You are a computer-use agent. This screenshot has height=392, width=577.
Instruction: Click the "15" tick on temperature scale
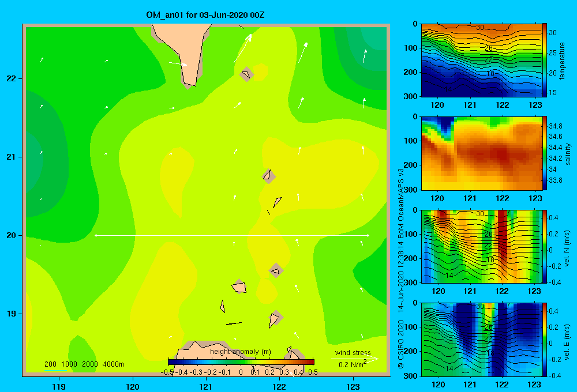553,93
